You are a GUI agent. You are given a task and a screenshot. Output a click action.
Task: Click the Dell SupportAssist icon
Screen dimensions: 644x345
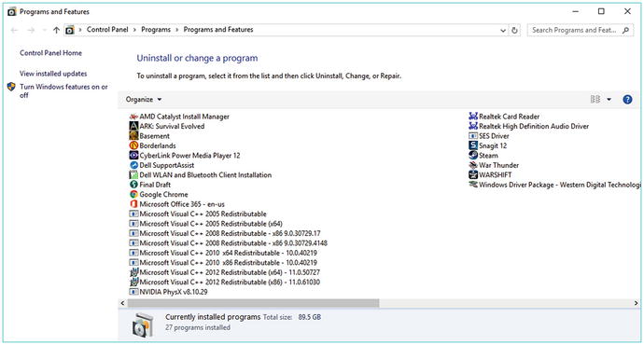point(133,165)
